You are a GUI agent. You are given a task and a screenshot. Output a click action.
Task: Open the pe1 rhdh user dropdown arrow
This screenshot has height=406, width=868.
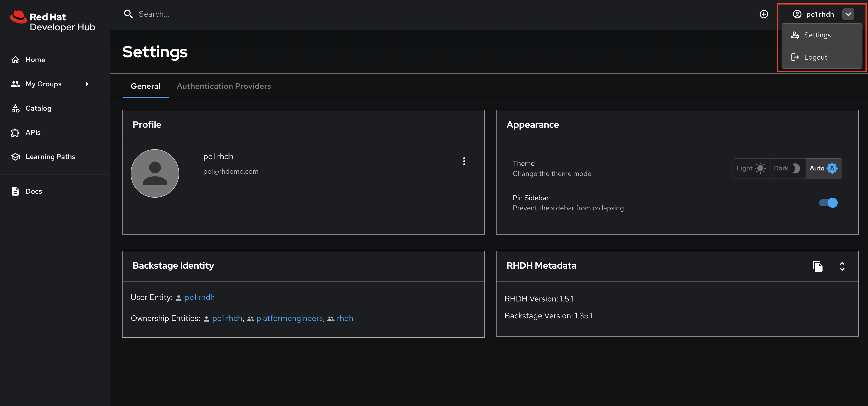[848, 14]
